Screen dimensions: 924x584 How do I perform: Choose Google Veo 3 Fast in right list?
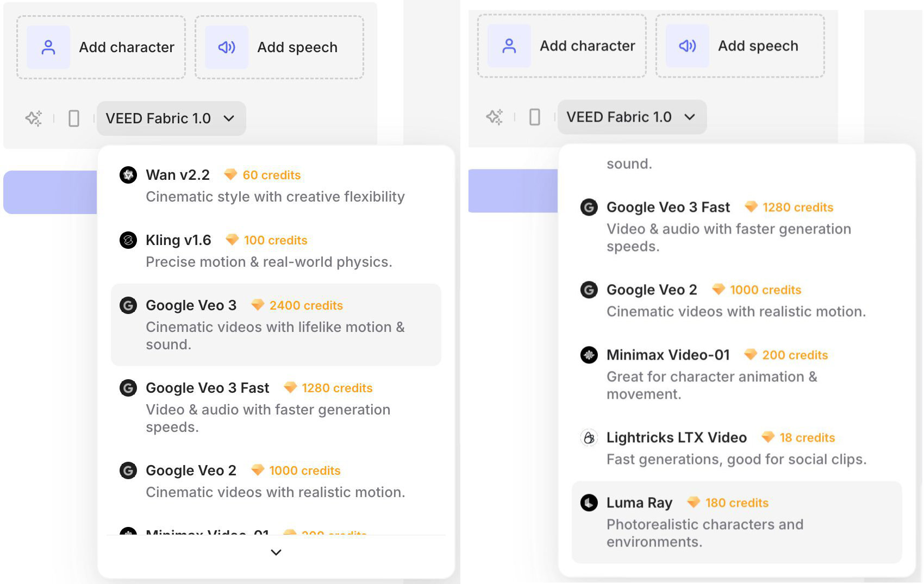pos(737,227)
